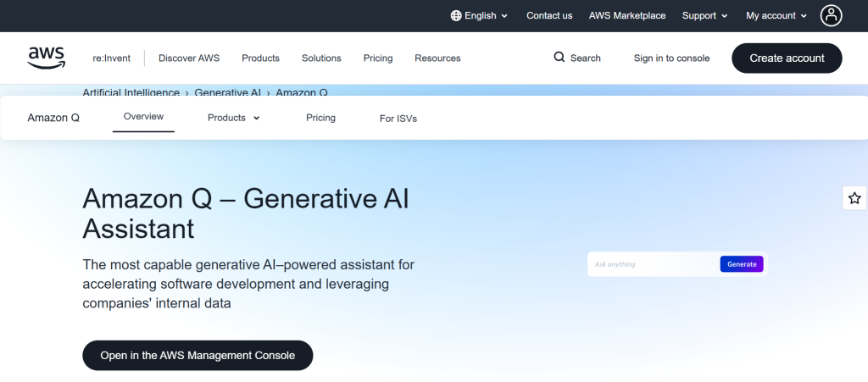Viewport: 868px width, 382px height.
Task: Click Contact us link
Action: pyautogui.click(x=549, y=15)
